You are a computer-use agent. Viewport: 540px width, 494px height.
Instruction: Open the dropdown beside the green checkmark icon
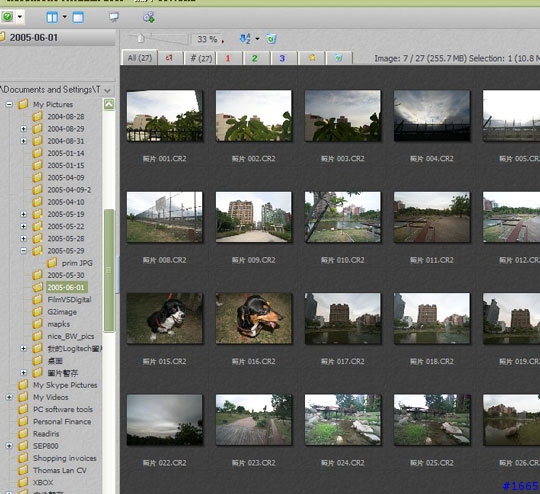click(20, 17)
